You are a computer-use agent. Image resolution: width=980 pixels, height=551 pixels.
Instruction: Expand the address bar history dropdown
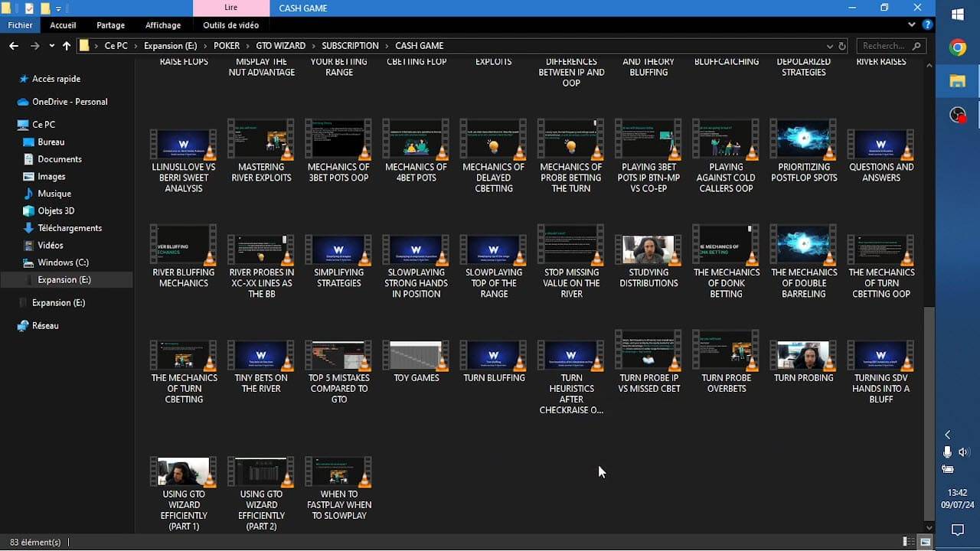(x=831, y=46)
